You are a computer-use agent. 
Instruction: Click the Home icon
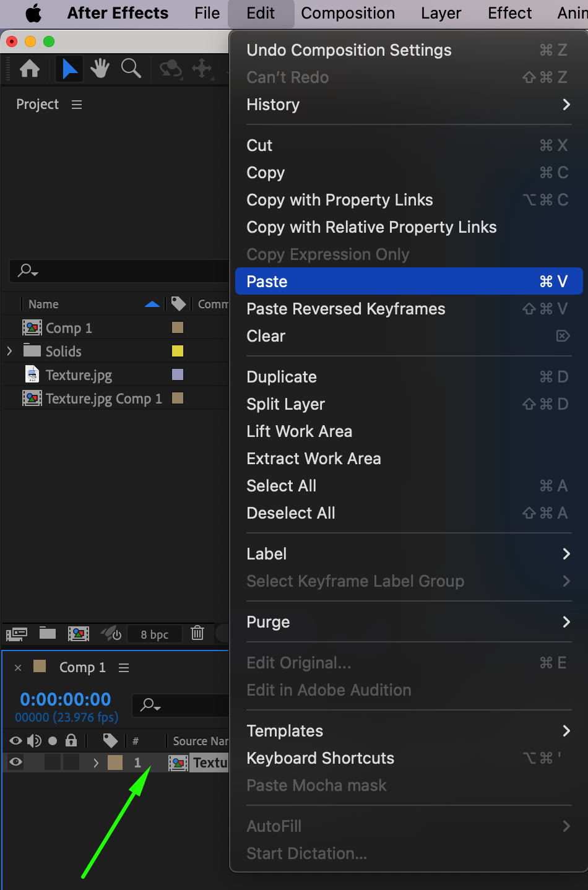pos(30,69)
